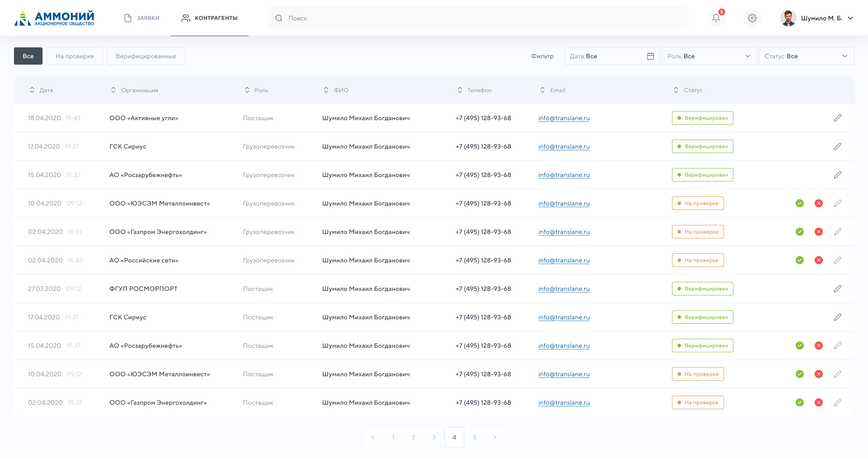Screen dimensions: 868x458
Task: Approve Газпром Энергохолдинг Постащик row
Action: click(x=800, y=402)
